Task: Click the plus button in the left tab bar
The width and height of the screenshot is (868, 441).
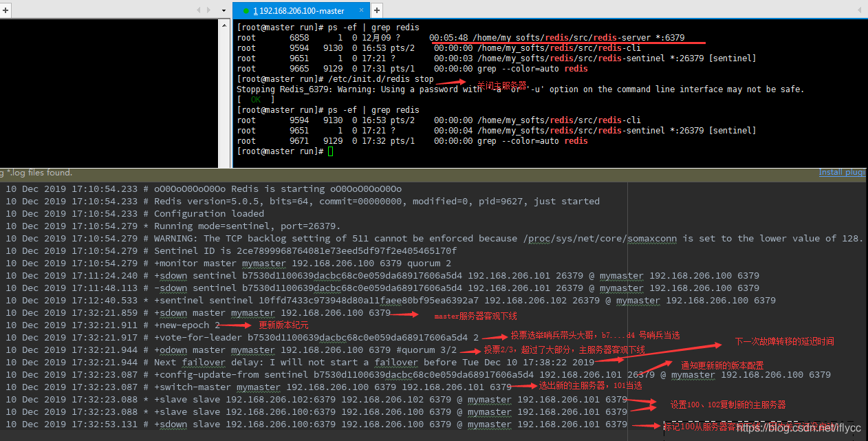Action: (6, 10)
